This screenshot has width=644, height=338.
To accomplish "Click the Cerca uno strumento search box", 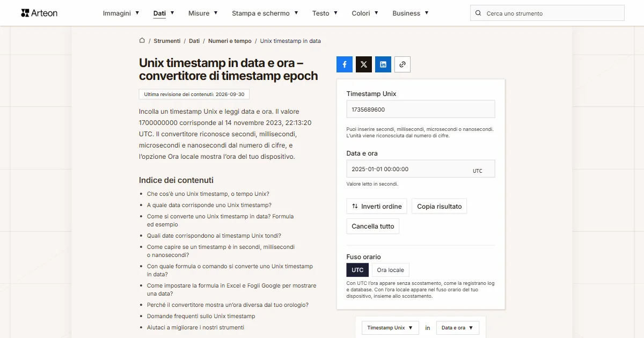I will pos(547,13).
